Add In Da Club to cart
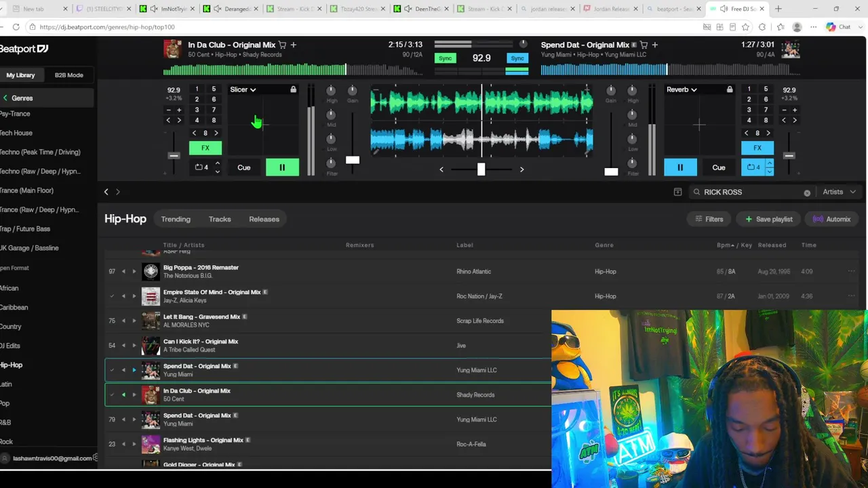The height and width of the screenshot is (488, 868). point(282,45)
